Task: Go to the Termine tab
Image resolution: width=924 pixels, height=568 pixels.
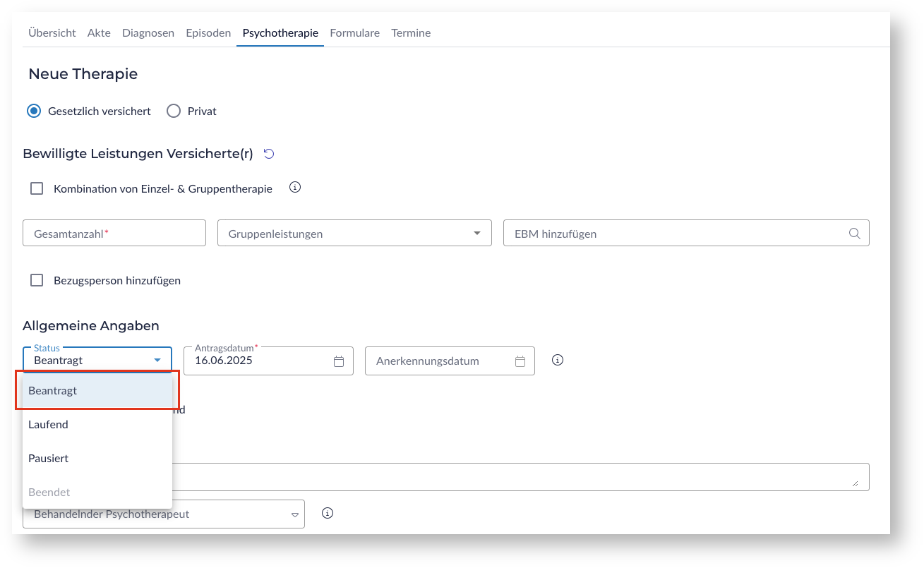Action: (411, 33)
